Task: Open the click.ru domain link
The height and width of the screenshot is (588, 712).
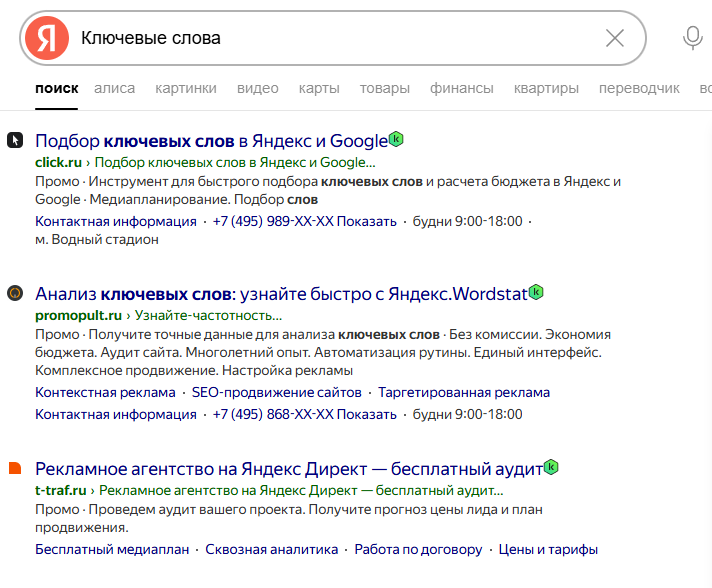Action: (x=59, y=162)
